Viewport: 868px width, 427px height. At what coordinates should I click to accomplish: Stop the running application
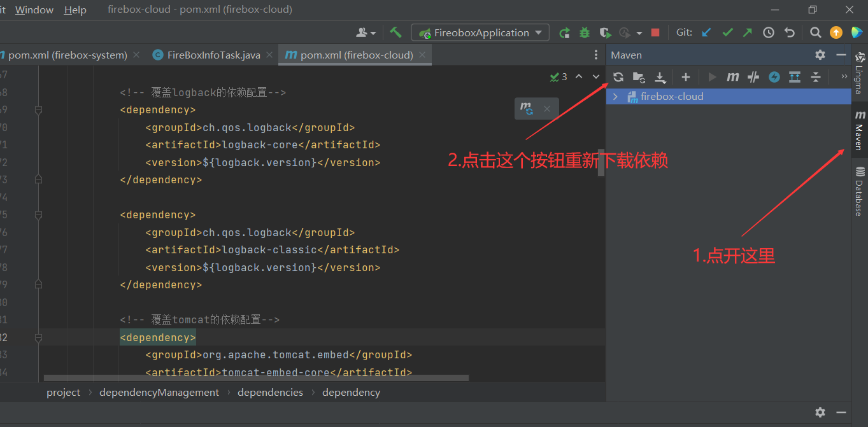click(655, 32)
